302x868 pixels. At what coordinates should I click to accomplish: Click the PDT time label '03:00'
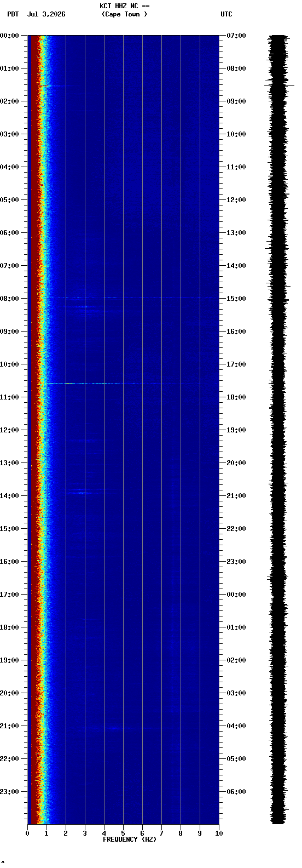click(9, 134)
